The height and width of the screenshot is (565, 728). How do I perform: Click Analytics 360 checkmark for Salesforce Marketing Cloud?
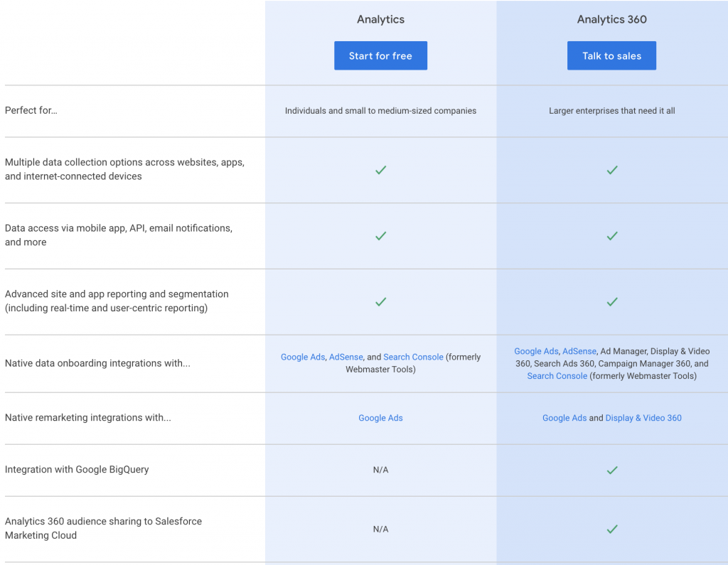coord(611,529)
